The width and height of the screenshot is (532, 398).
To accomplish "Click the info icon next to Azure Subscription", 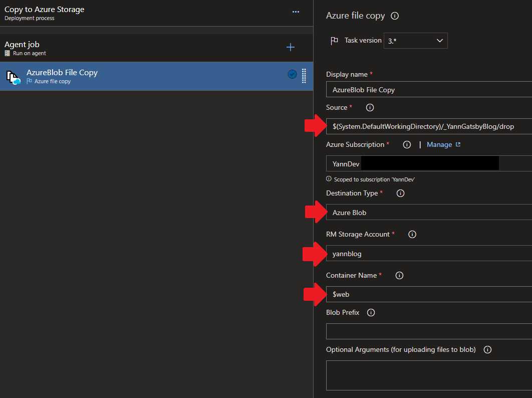I will [407, 145].
